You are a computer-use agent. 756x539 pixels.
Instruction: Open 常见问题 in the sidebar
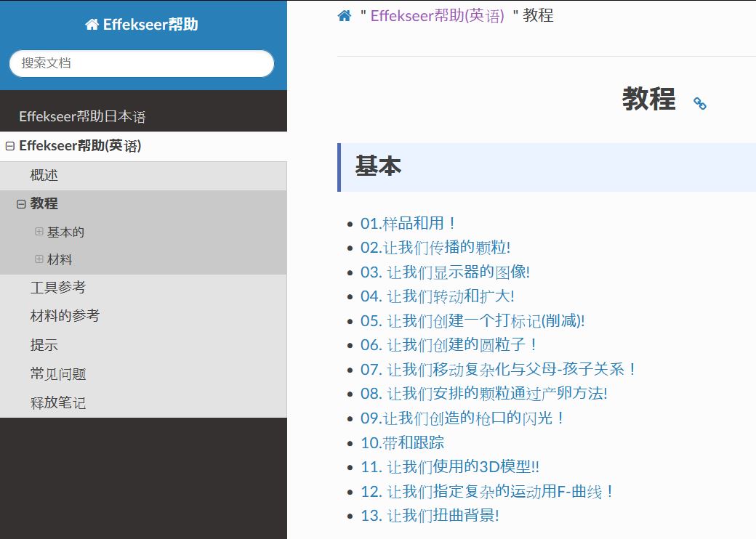click(58, 374)
